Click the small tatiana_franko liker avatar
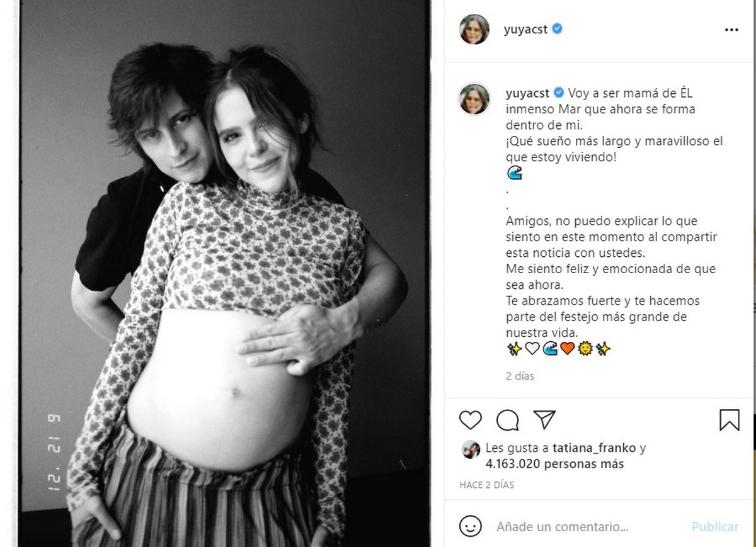 pyautogui.click(x=471, y=449)
